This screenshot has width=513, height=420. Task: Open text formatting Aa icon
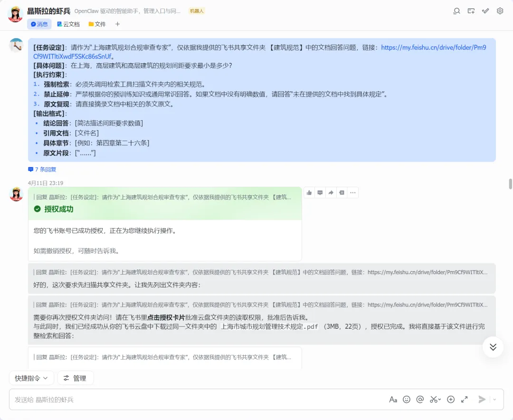tap(393, 400)
